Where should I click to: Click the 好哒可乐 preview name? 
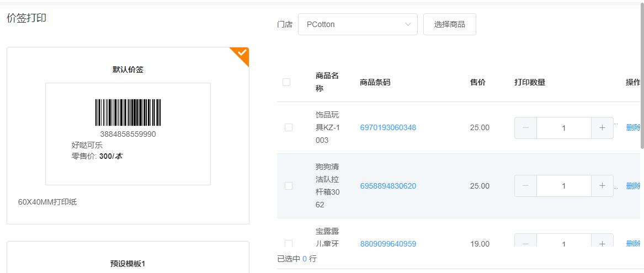[87, 145]
